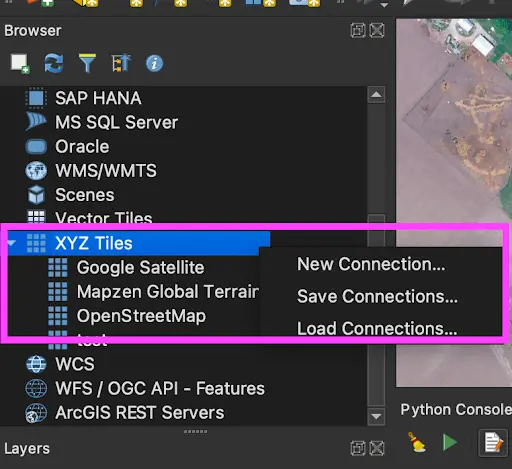Click the Oracle database icon

click(36, 147)
